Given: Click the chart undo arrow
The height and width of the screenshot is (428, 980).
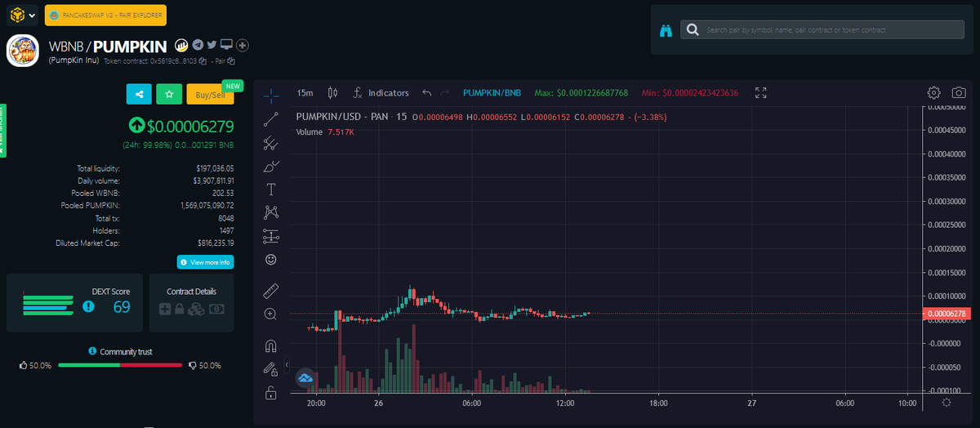Looking at the screenshot, I should [x=427, y=93].
